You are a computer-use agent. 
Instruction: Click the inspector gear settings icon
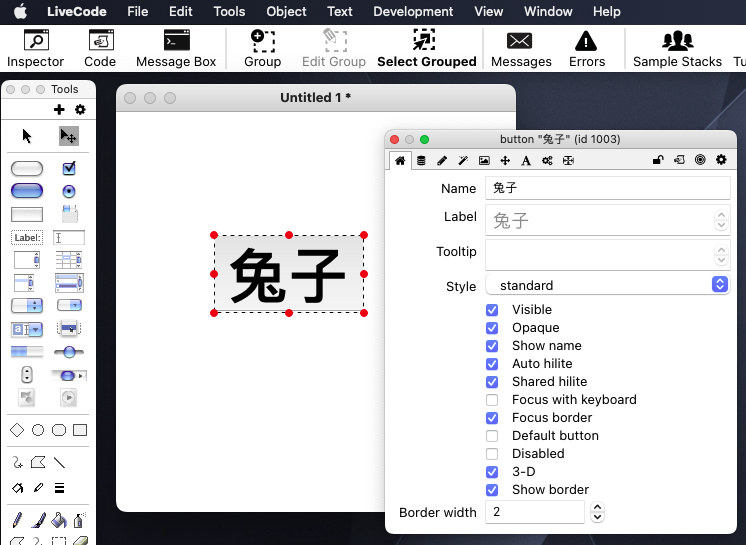click(x=721, y=160)
